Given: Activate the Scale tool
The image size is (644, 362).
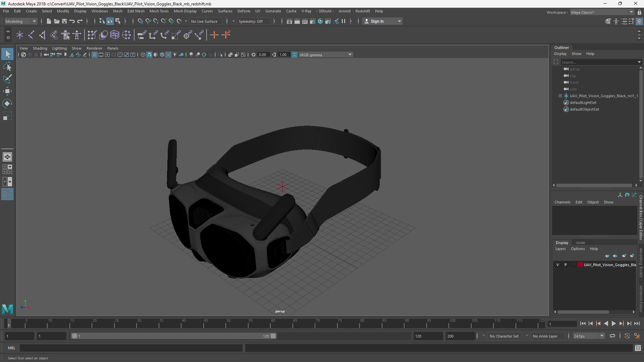Looking at the screenshot, I should 7,116.
